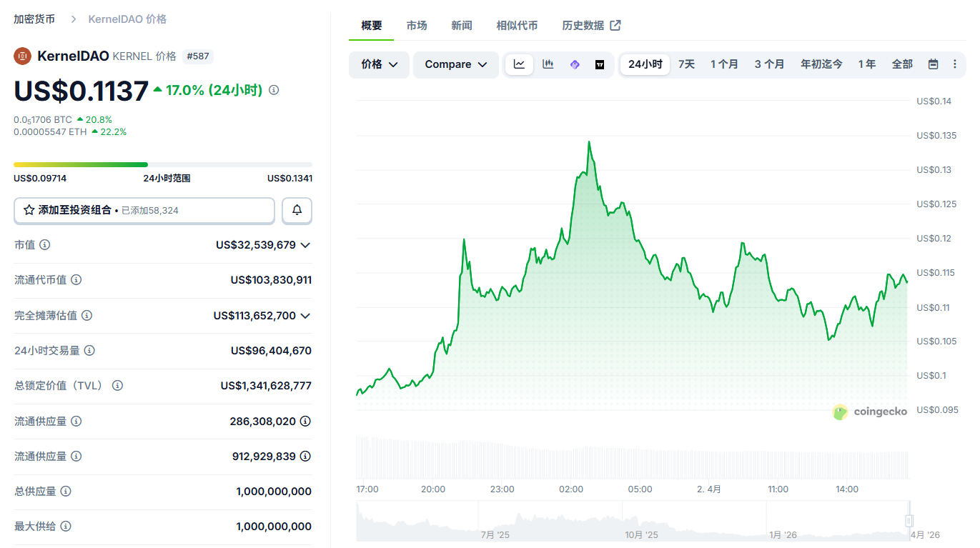Click the info icon next to 市值
Image resolution: width=980 pixels, height=548 pixels.
[44, 245]
